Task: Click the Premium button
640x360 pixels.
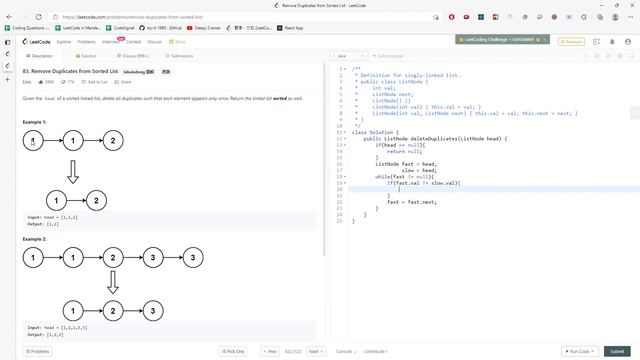Action: [x=571, y=42]
